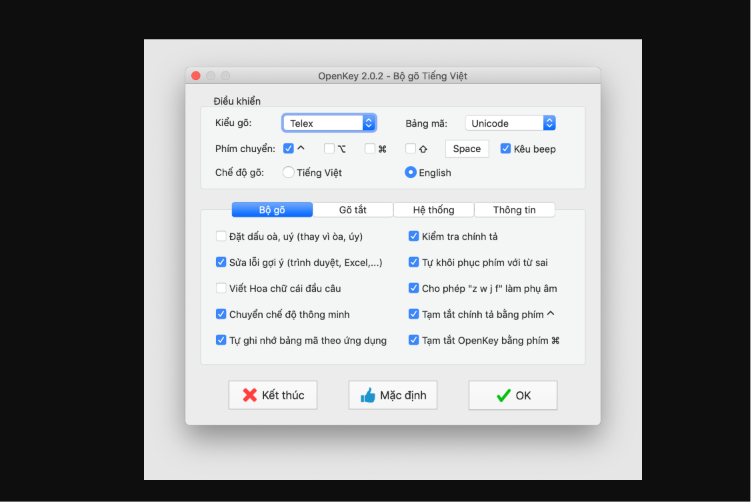Enable Đặt dấu oà, uý option

pyautogui.click(x=221, y=236)
